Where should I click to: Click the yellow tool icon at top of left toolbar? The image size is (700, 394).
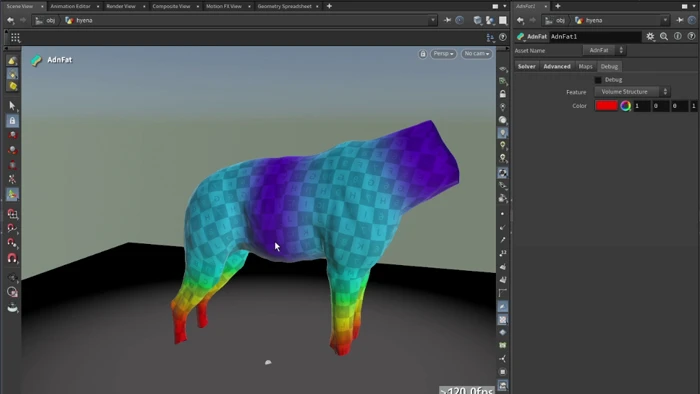(12, 61)
